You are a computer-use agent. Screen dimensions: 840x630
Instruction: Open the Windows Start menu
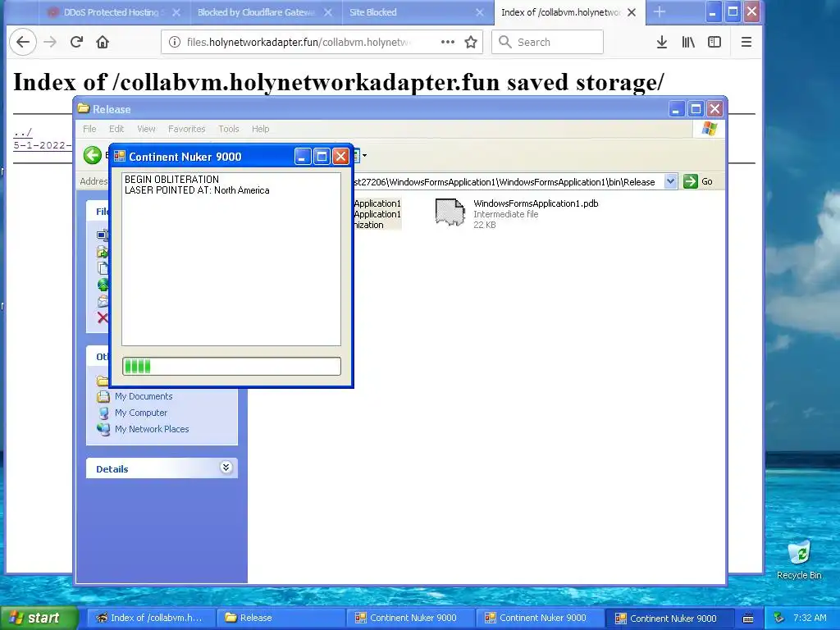point(39,618)
